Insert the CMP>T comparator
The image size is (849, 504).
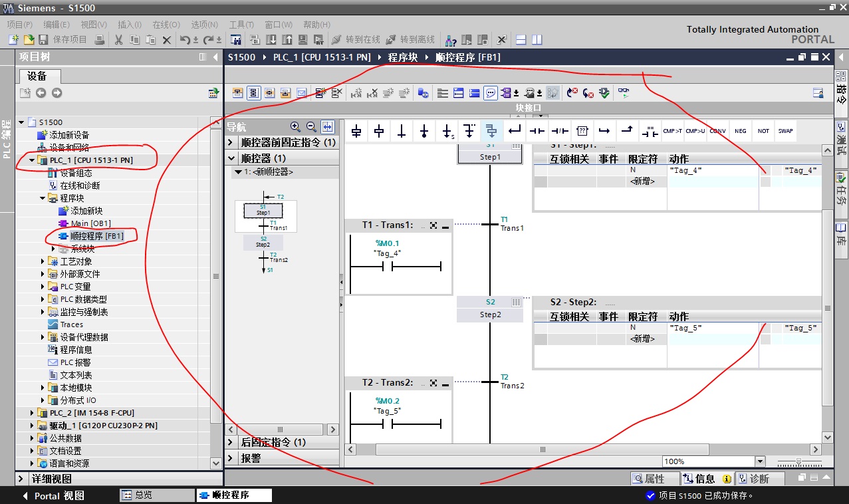click(673, 131)
